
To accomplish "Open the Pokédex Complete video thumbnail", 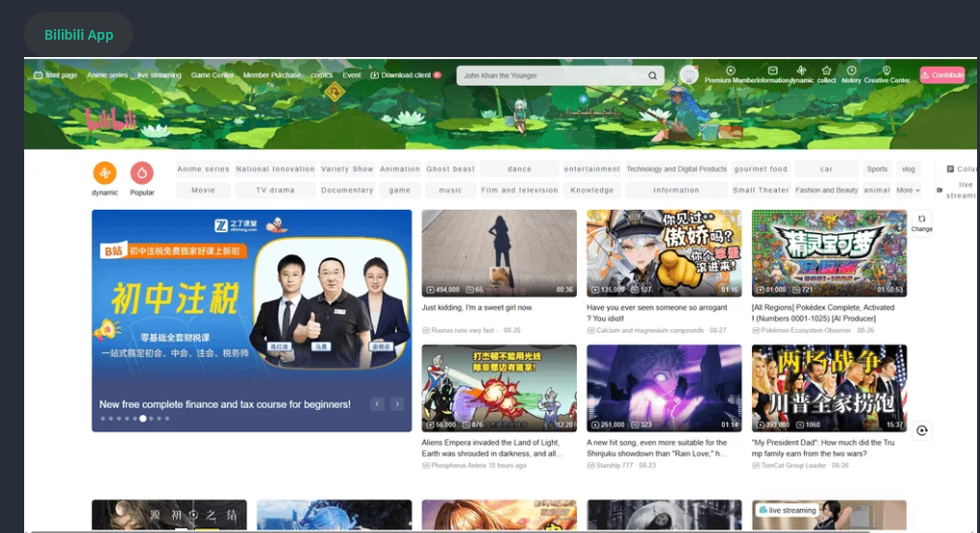I will 829,253.
